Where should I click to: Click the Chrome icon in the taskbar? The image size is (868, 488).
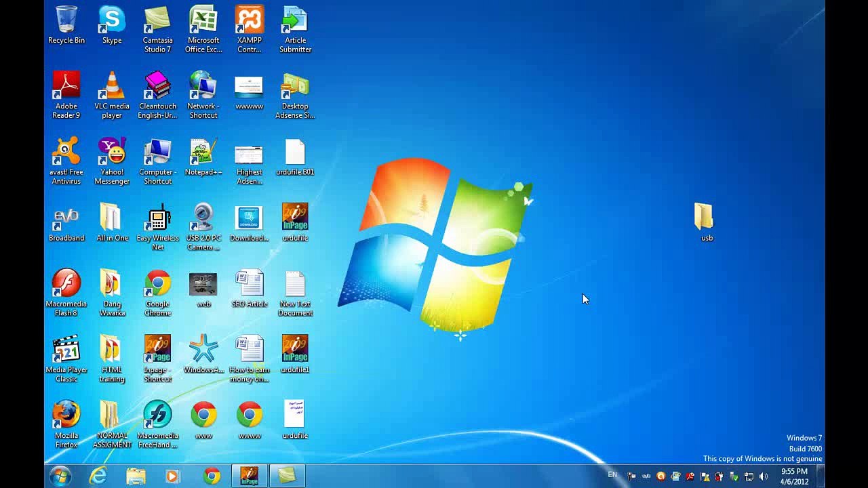(x=212, y=476)
